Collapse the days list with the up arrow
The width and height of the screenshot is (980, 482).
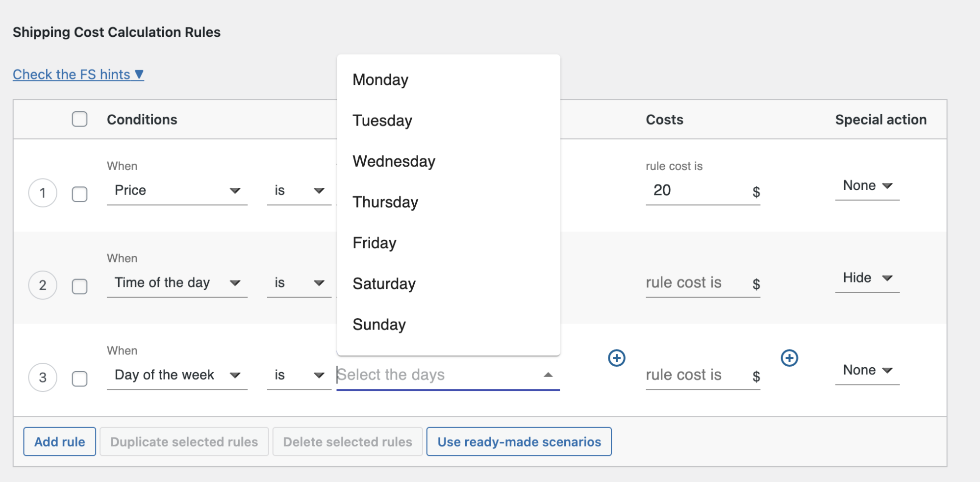click(x=548, y=375)
